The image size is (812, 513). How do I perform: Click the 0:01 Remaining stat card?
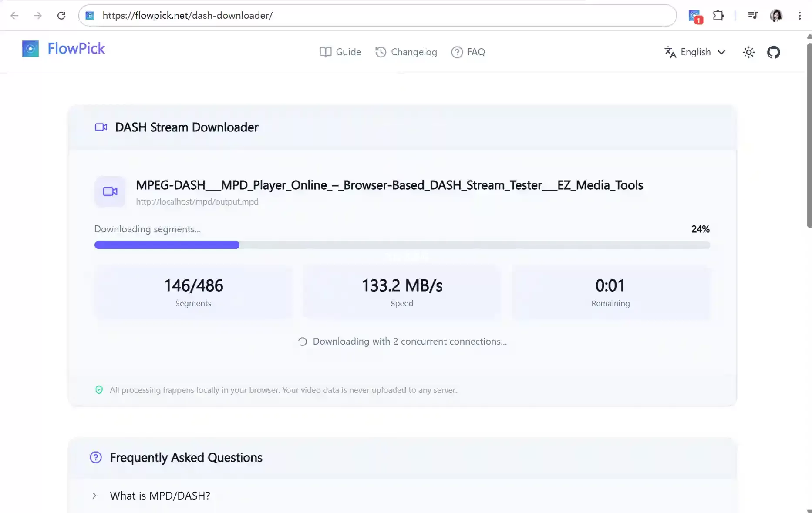(x=610, y=292)
